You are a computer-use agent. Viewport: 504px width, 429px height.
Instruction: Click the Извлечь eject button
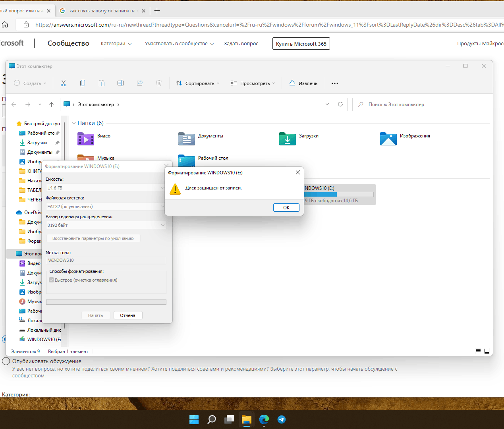coord(303,83)
